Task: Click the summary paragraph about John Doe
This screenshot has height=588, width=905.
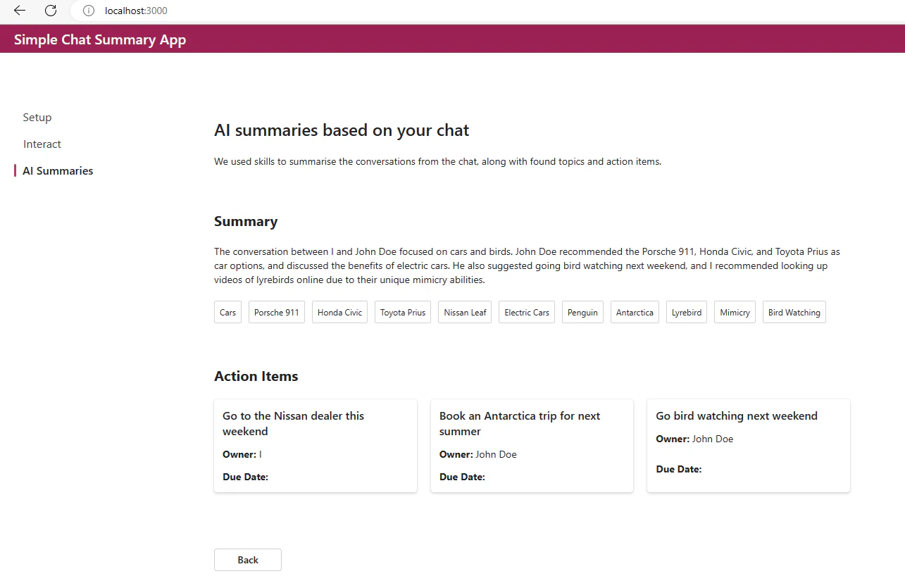Action: (527, 265)
